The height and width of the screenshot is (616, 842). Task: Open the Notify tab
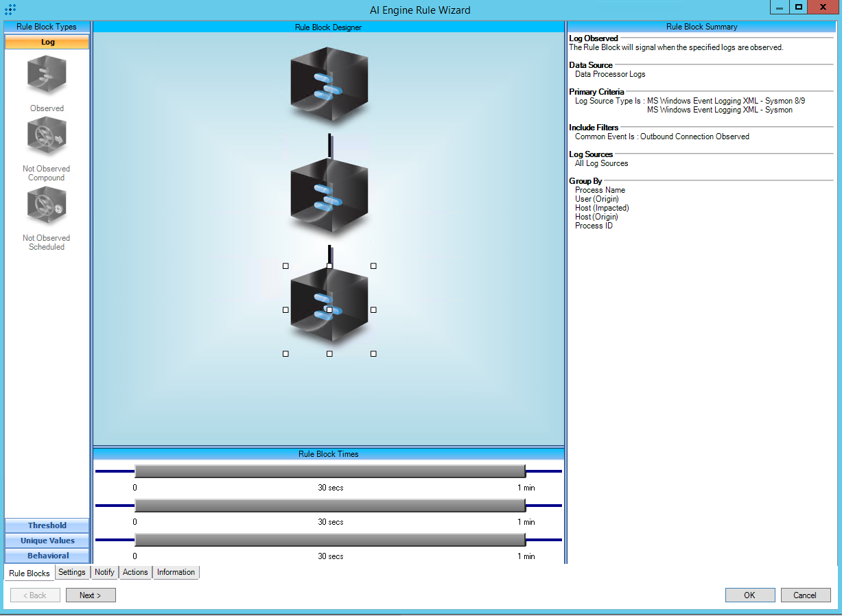104,572
